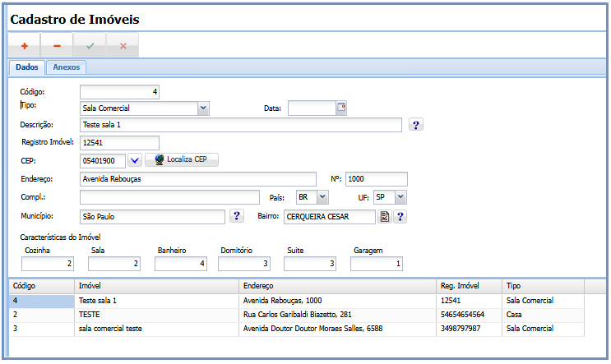Click the cancel X toolbar icon
The width and height of the screenshot is (611, 364).
(x=123, y=46)
